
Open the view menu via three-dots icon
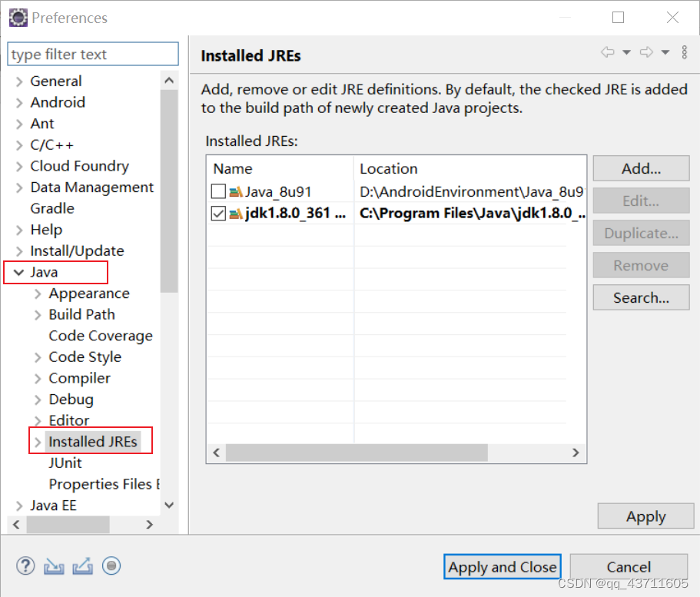686,52
